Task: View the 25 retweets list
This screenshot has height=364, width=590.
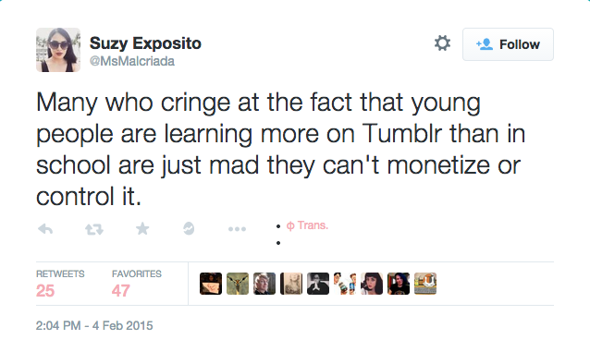Action: click(60, 284)
